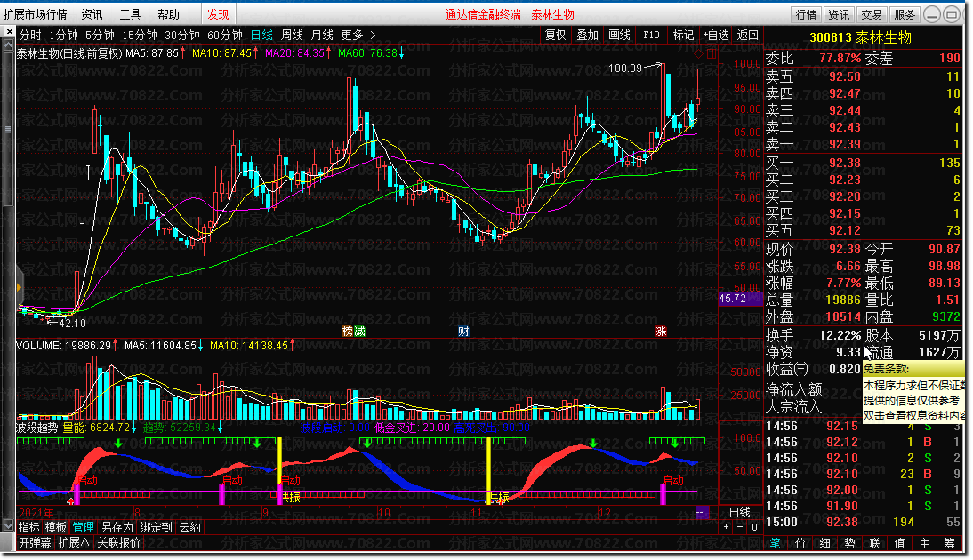This screenshot has width=973, height=560.
Task: Select 日线 daily period
Action: pyautogui.click(x=261, y=36)
